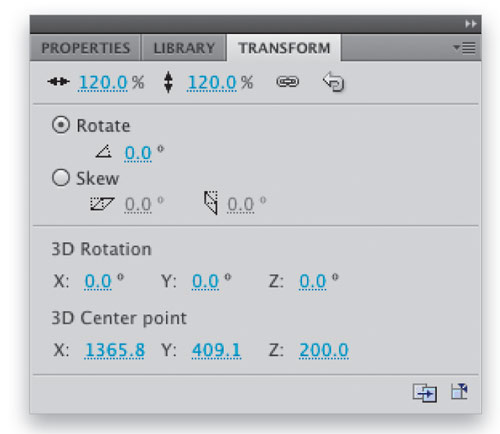Click the "3D Rotation" section label
Viewport: 500px width, 434px height.
(101, 249)
